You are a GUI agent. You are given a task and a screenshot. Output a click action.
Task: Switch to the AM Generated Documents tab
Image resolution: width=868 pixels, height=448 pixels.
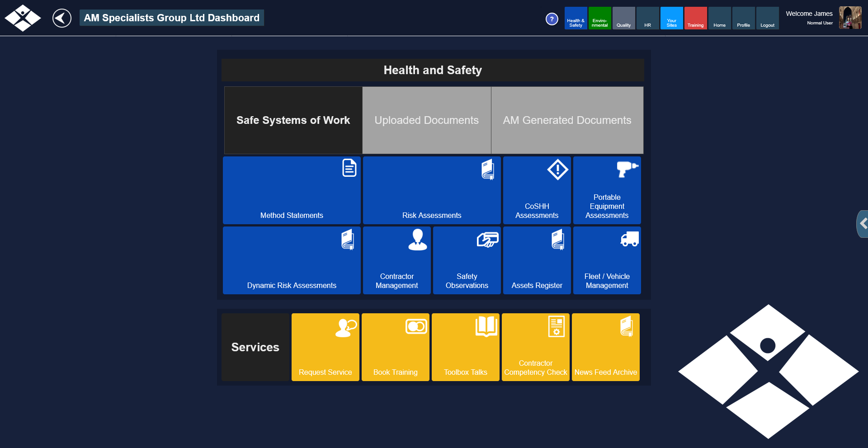[567, 120]
